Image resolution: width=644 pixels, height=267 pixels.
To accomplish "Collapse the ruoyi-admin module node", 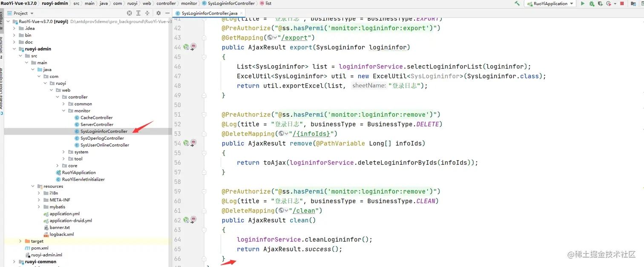I will [x=14, y=49].
